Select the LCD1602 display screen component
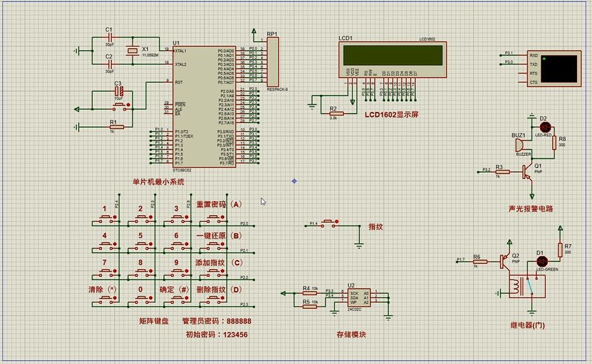This screenshot has width=592, height=364. [x=389, y=55]
